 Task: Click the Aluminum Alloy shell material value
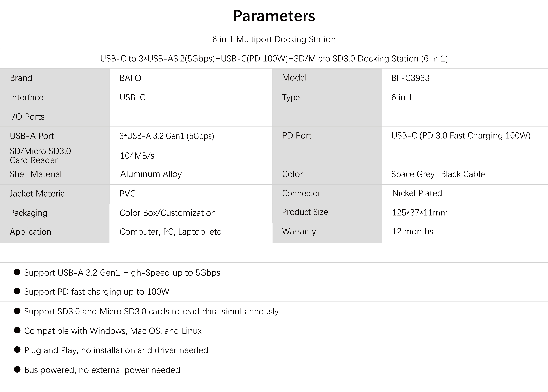point(151,174)
